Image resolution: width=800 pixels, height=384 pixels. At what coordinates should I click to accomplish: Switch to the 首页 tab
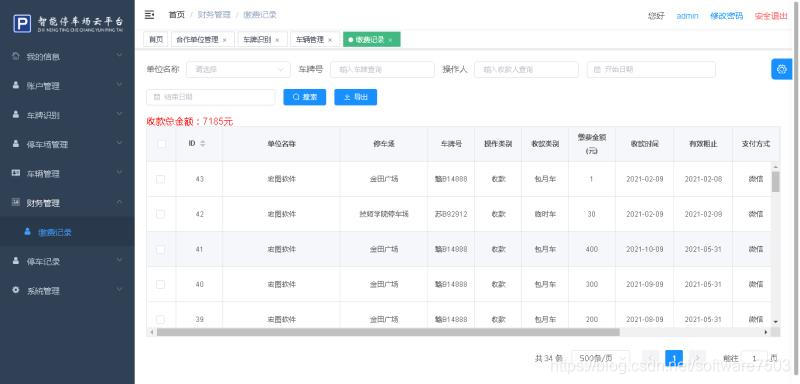156,39
